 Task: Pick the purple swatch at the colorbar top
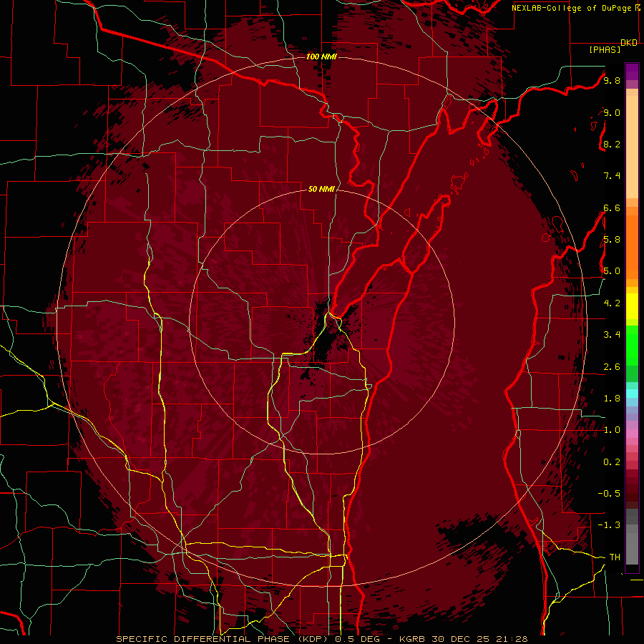pyautogui.click(x=632, y=72)
